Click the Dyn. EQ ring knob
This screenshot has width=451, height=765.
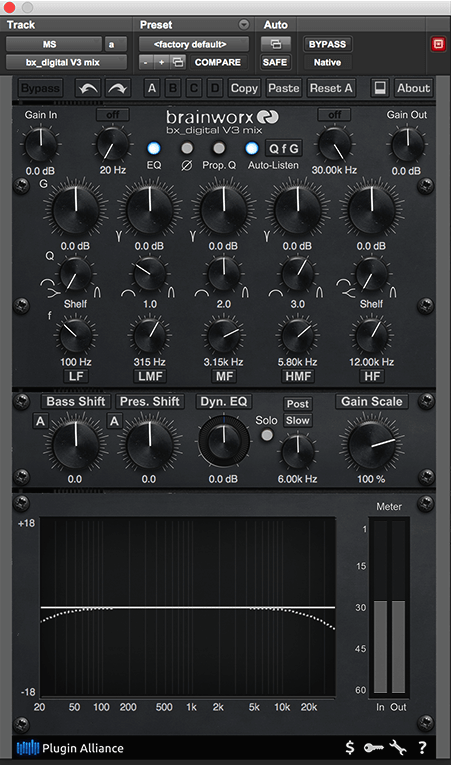tap(224, 442)
